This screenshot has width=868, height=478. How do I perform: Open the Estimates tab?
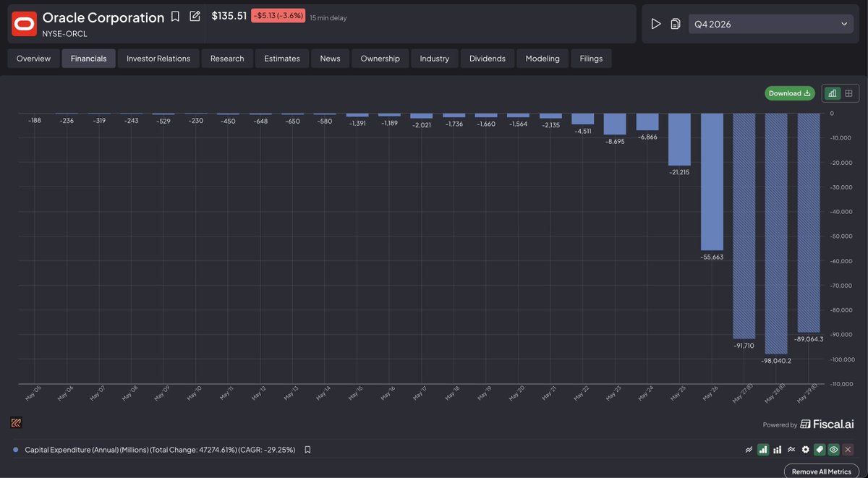pyautogui.click(x=282, y=59)
